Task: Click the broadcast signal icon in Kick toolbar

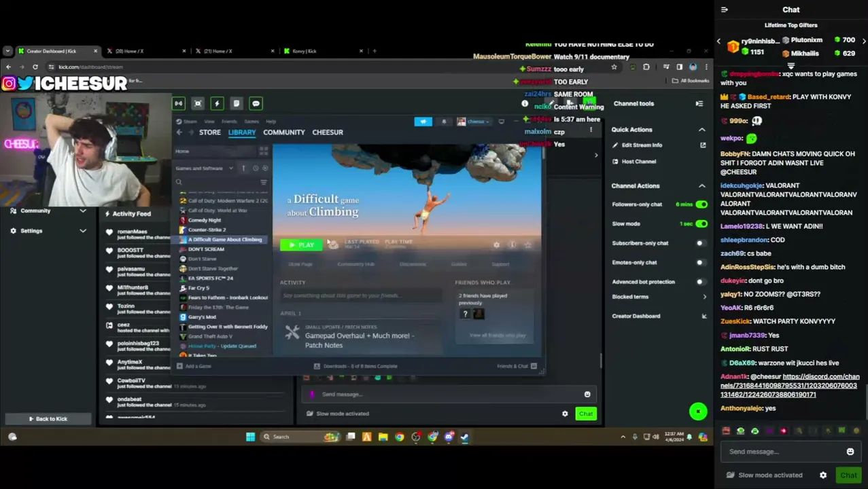Action: pyautogui.click(x=179, y=103)
